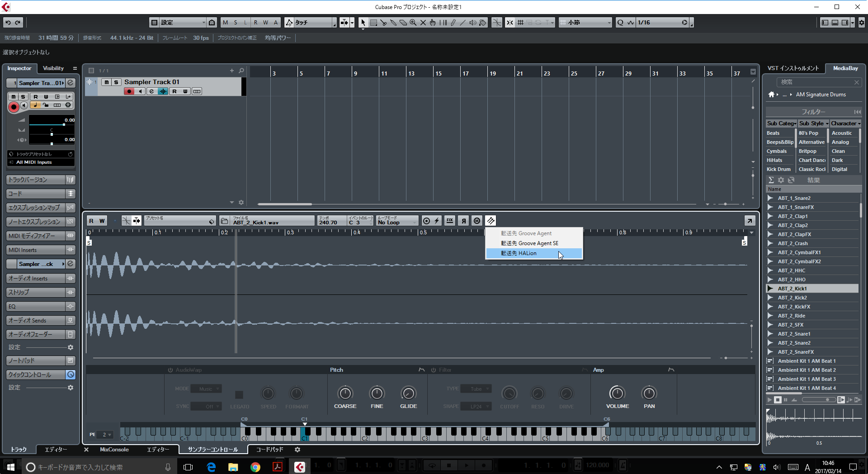Open the MIDI Inserts inspector section

click(x=36, y=250)
